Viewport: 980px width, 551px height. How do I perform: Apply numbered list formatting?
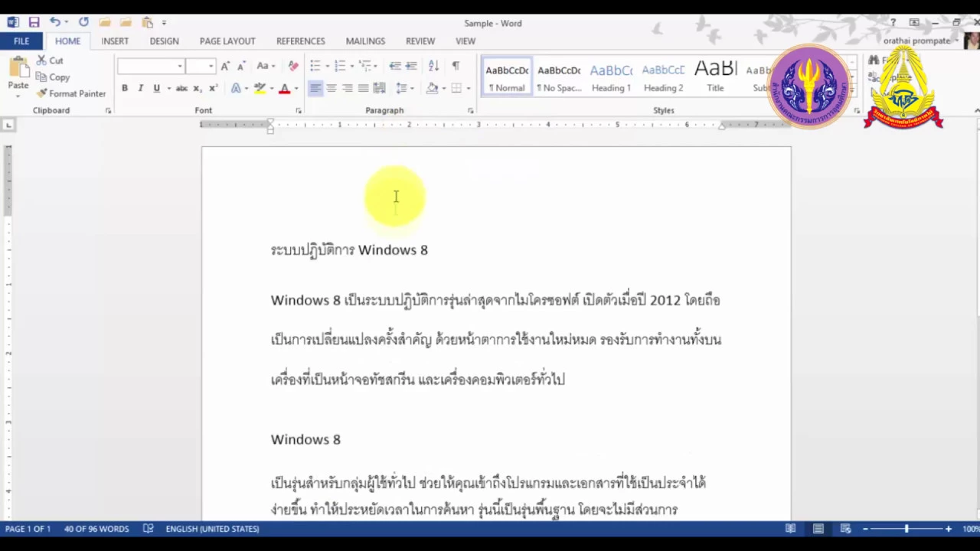[x=339, y=66]
